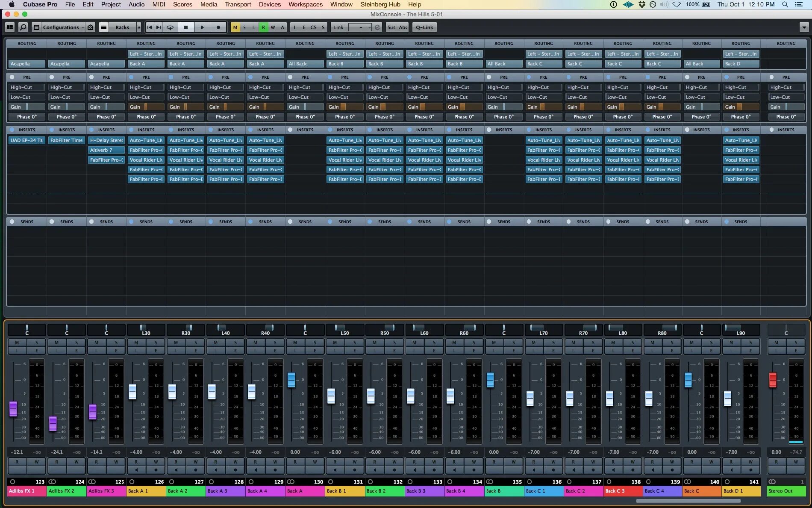812x508 pixels.
Task: Click the yellow Mute state button
Action: click(235, 27)
